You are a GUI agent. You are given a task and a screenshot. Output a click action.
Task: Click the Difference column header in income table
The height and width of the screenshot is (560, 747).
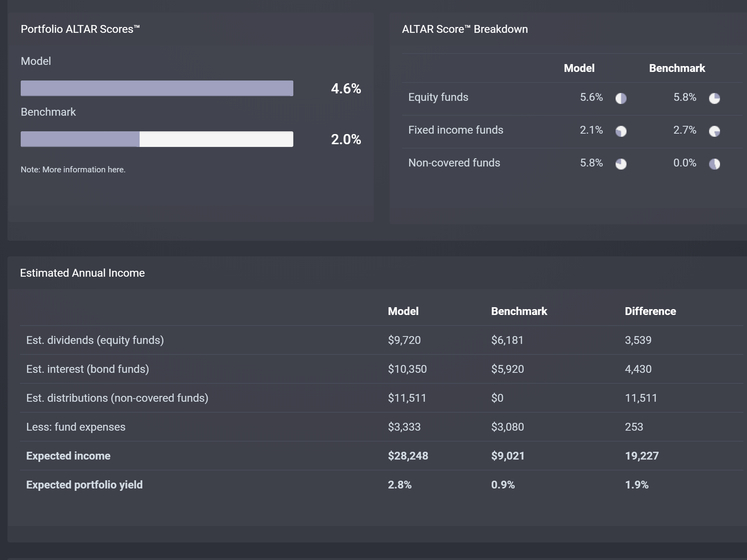tap(650, 311)
